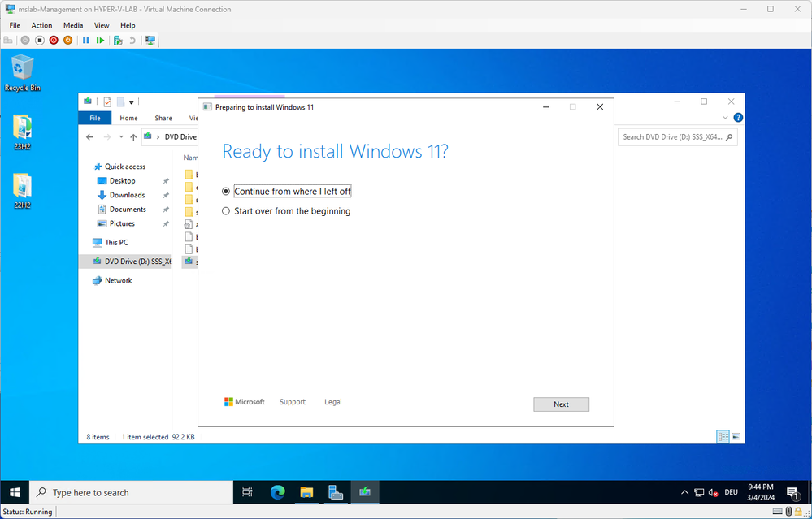
Task: Click the Turn Off VM stop icon
Action: coord(39,40)
